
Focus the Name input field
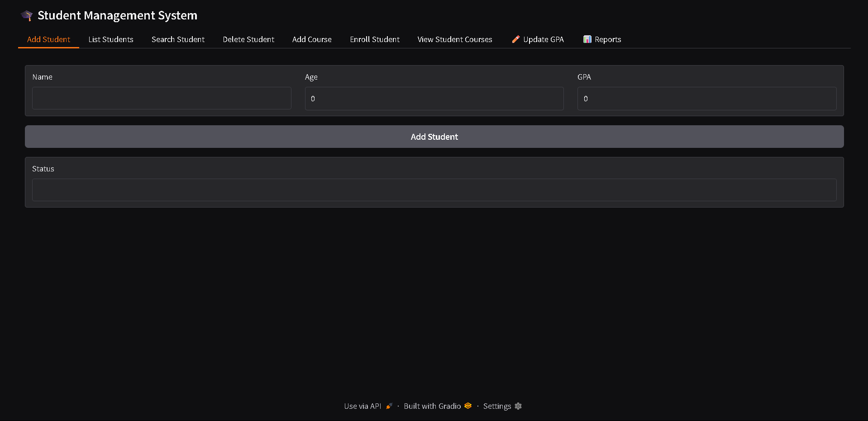(x=162, y=98)
